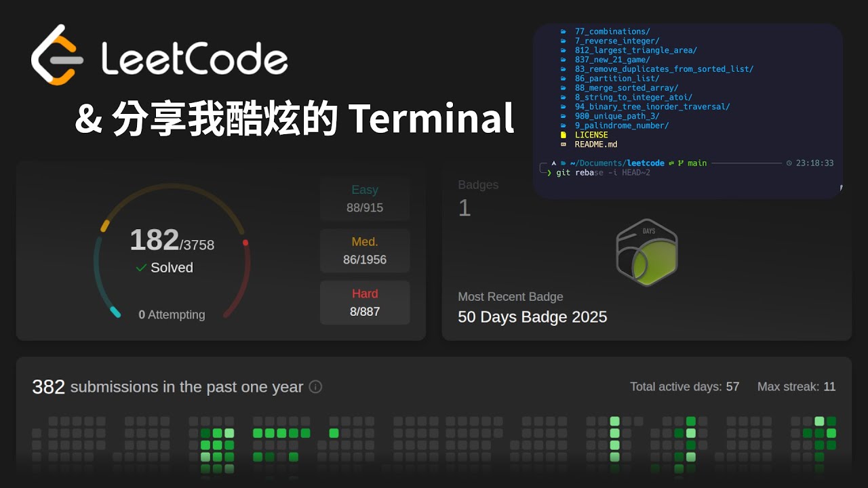
Task: Click '382 submissions in the past one year'
Action: coord(167,387)
